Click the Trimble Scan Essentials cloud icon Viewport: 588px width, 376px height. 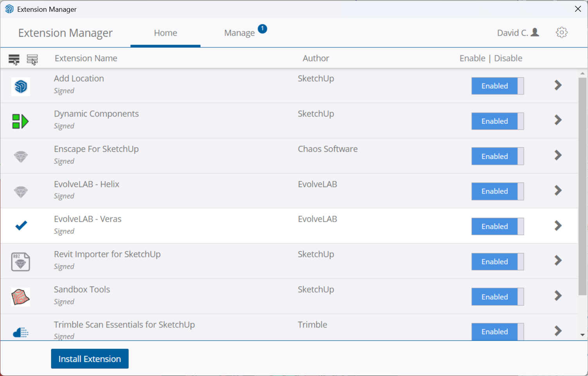point(21,333)
